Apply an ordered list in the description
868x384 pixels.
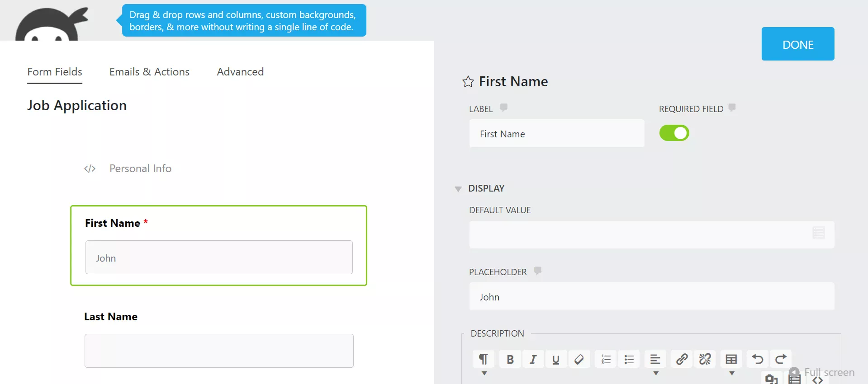tap(606, 359)
